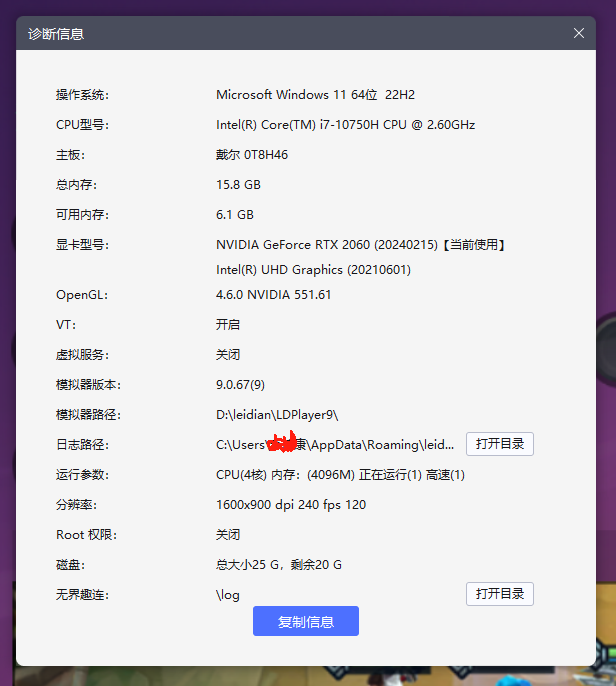
Task: Click the Intel(R) UHD Graphics entry
Action: 313,270
